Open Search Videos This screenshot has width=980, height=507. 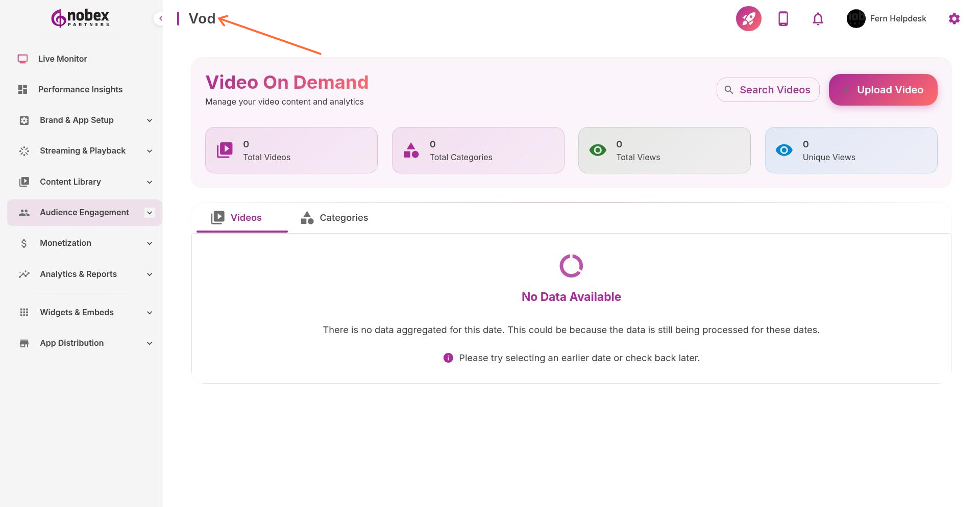point(768,89)
